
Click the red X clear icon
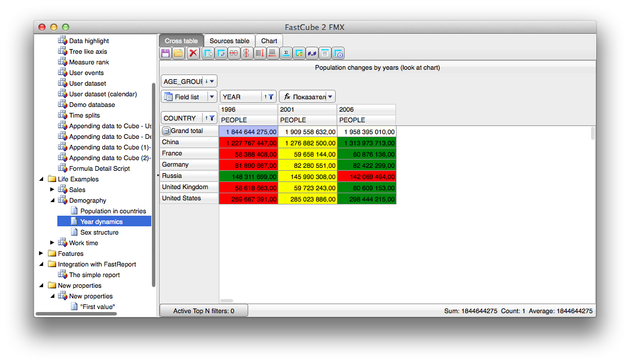(x=193, y=53)
